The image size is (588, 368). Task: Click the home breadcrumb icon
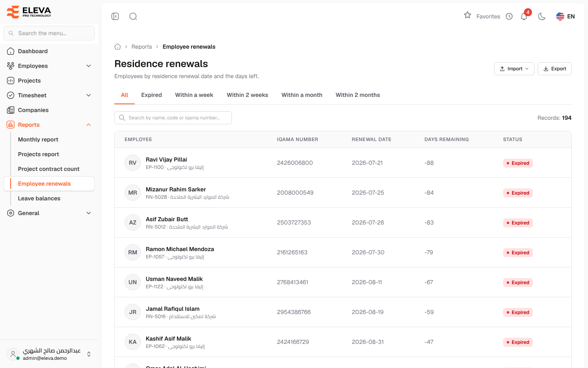point(118,47)
